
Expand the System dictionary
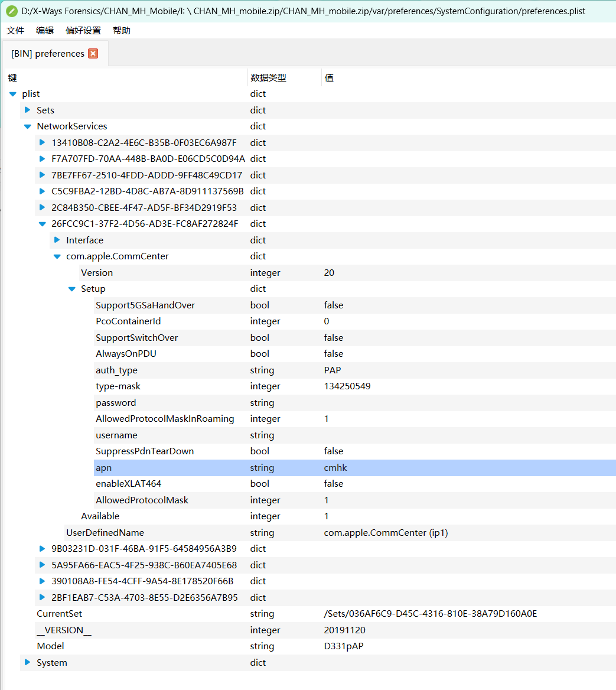(27, 662)
